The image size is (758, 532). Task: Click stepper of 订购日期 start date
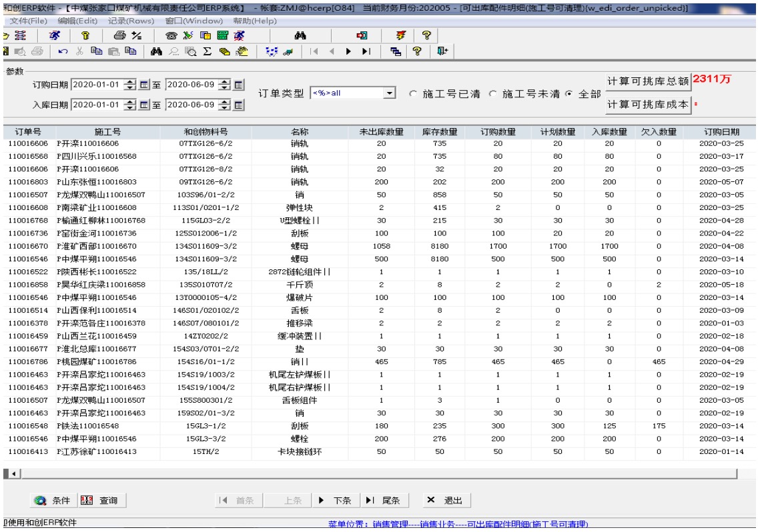(x=129, y=85)
